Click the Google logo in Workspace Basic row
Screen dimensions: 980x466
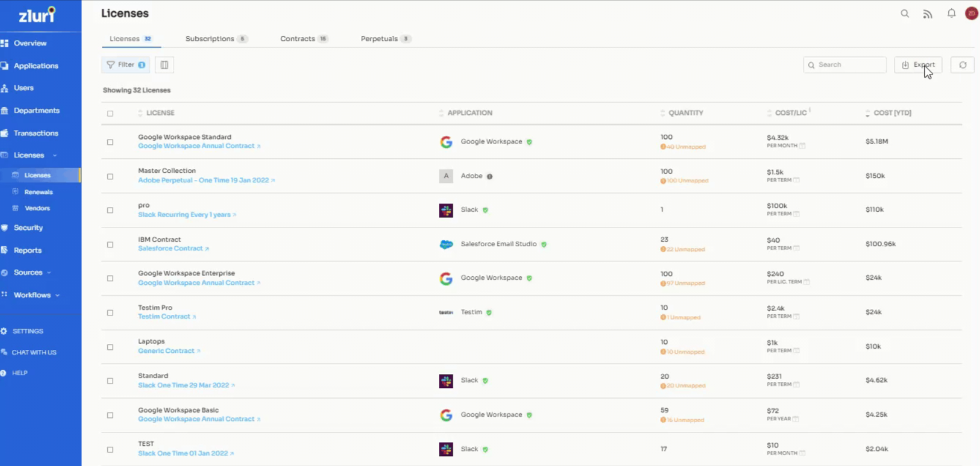tap(446, 415)
